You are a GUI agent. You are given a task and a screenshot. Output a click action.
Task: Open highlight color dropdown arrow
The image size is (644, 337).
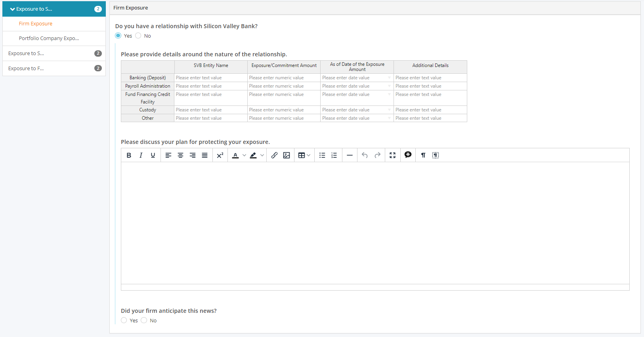262,155
